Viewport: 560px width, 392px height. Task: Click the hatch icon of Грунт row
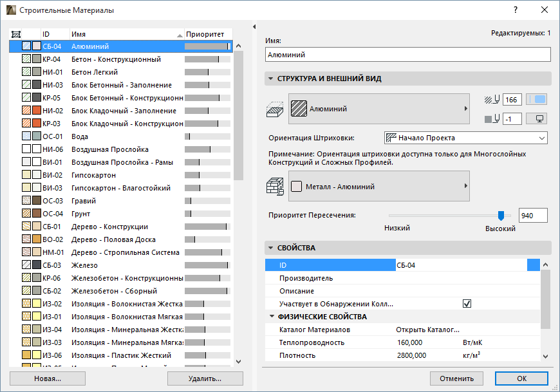coord(26,213)
